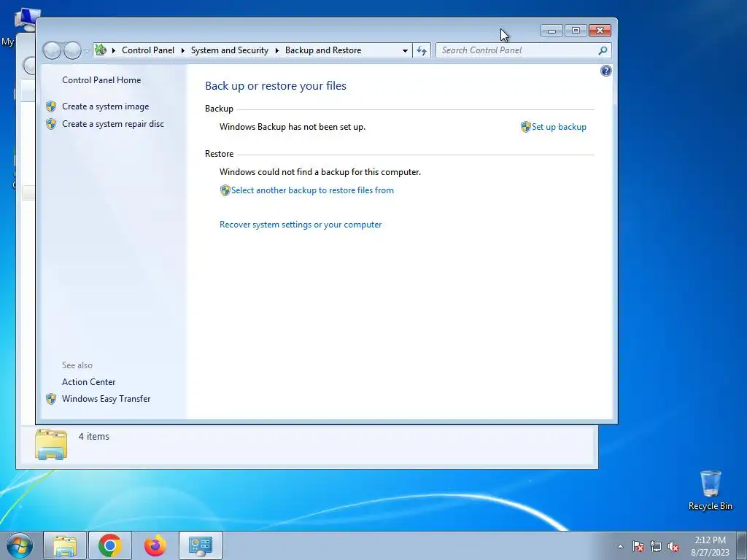
Task: Open Windows Explorer from the taskbar
Action: 65,545
